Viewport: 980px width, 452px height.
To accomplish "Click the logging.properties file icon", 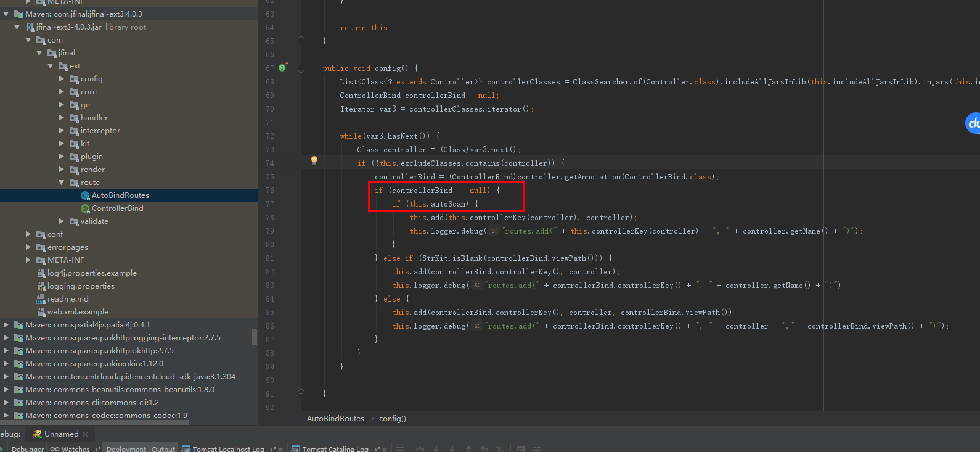I will 41,286.
